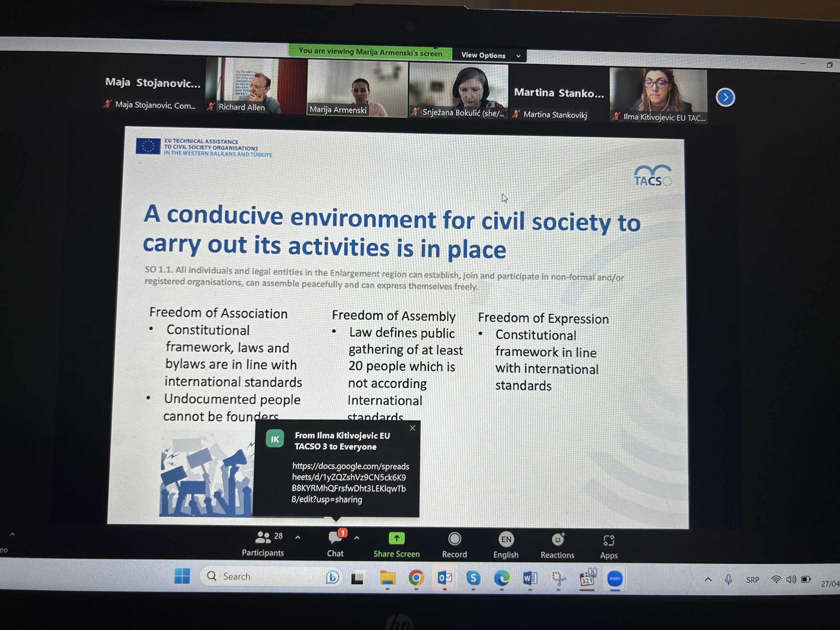This screenshot has width=840, height=630.
Task: Click the TACSO logo on the slide
Action: pyautogui.click(x=652, y=176)
